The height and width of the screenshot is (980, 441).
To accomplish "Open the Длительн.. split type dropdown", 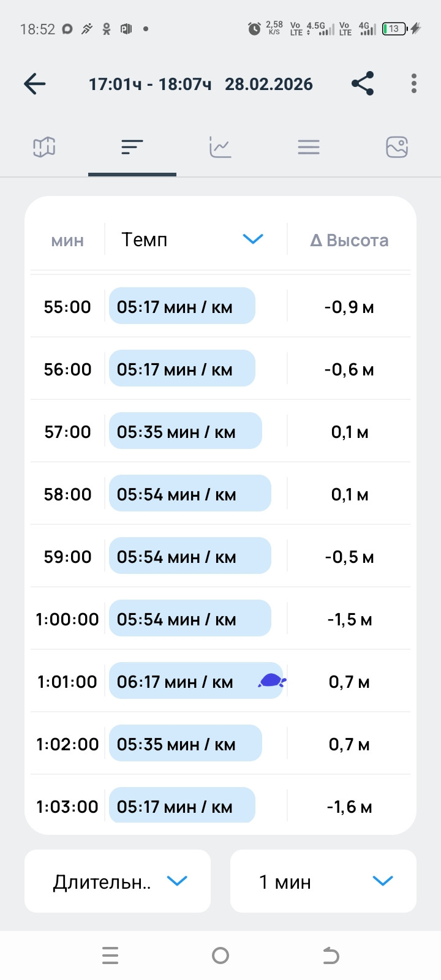I will pyautogui.click(x=118, y=881).
